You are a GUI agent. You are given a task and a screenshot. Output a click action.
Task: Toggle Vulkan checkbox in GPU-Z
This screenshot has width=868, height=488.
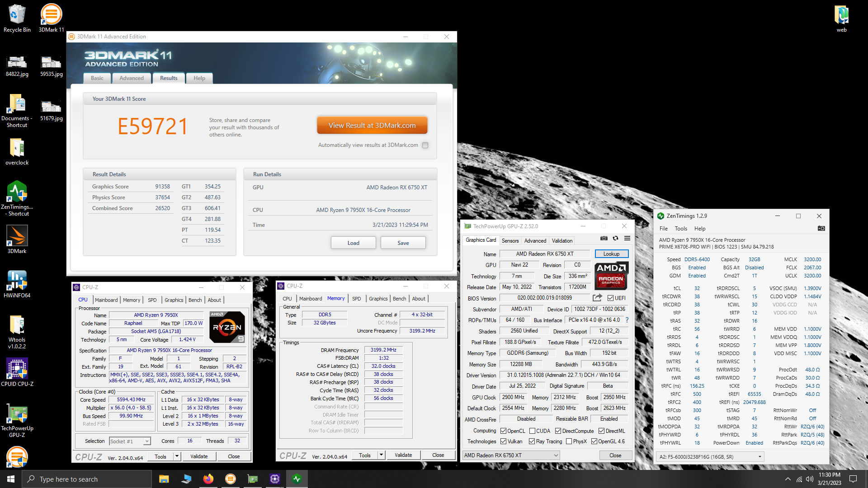tap(503, 441)
